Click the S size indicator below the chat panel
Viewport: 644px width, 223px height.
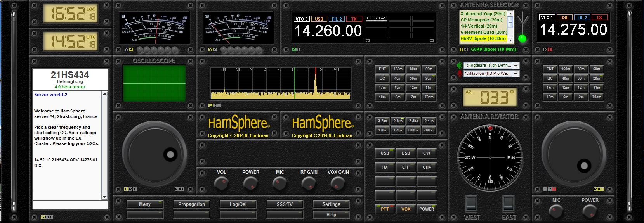click(x=43, y=217)
